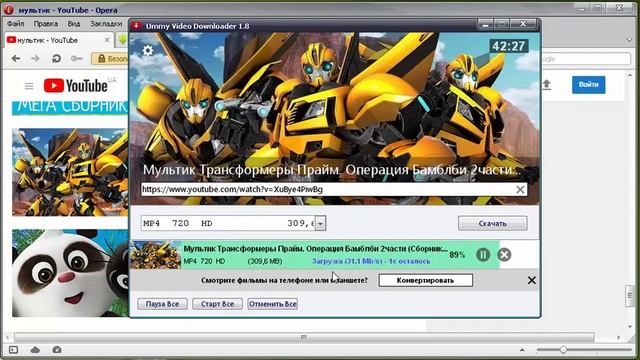Open Вид menu in Opera
Viewport: 640px width, 360px height.
[74, 24]
